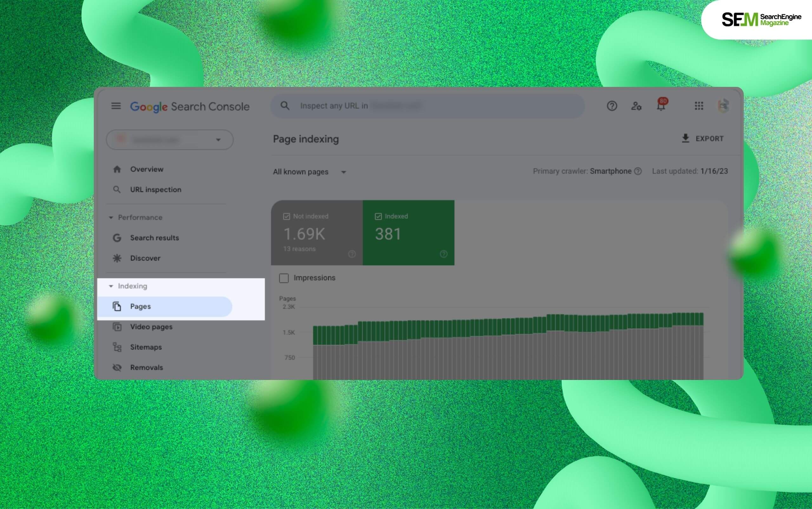Open Removals in sidebar
The height and width of the screenshot is (509, 812).
[147, 367]
